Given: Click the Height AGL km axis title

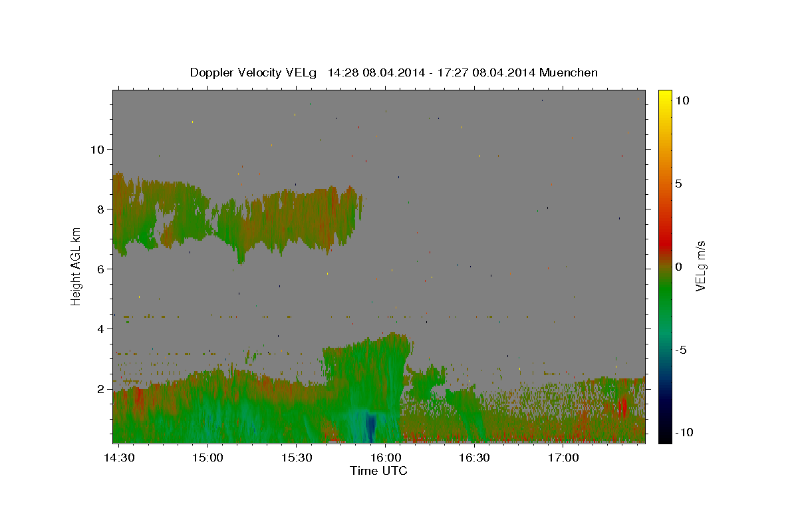Looking at the screenshot, I should click(76, 267).
